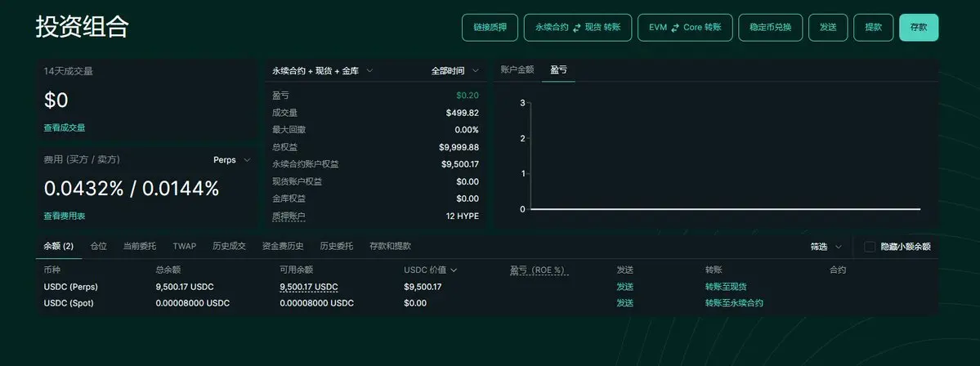980x366 pixels.
Task: Expand the Perps fee type dropdown
Action: [232, 160]
